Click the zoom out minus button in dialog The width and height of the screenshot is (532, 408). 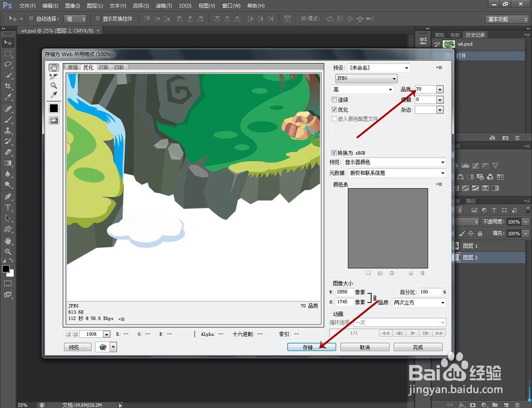(x=68, y=334)
